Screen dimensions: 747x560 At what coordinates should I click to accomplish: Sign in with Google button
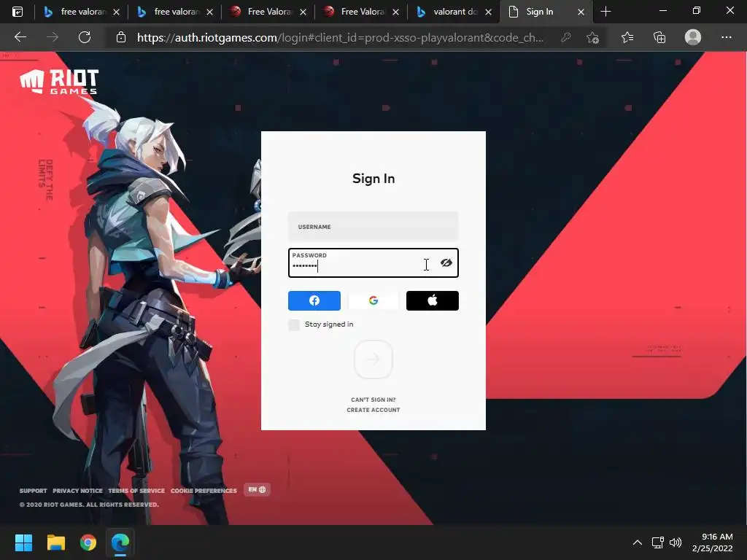(373, 300)
